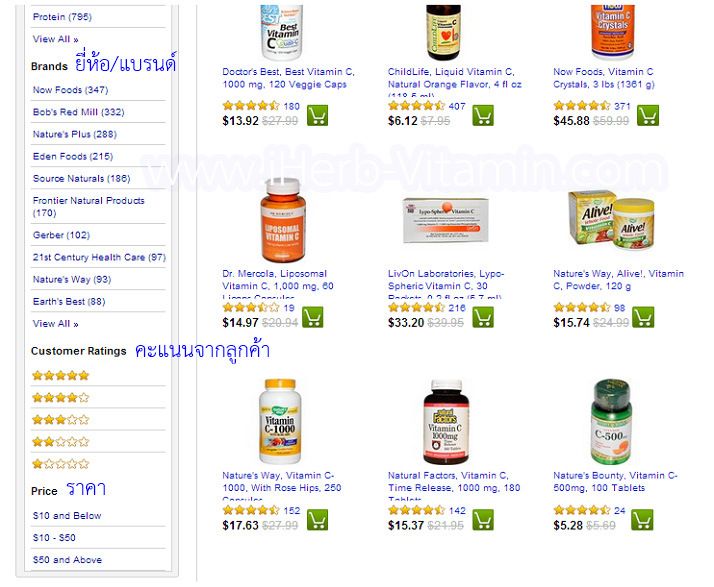The height and width of the screenshot is (587, 714).
Task: Expand categories with View All below Protein
Action: click(x=55, y=39)
